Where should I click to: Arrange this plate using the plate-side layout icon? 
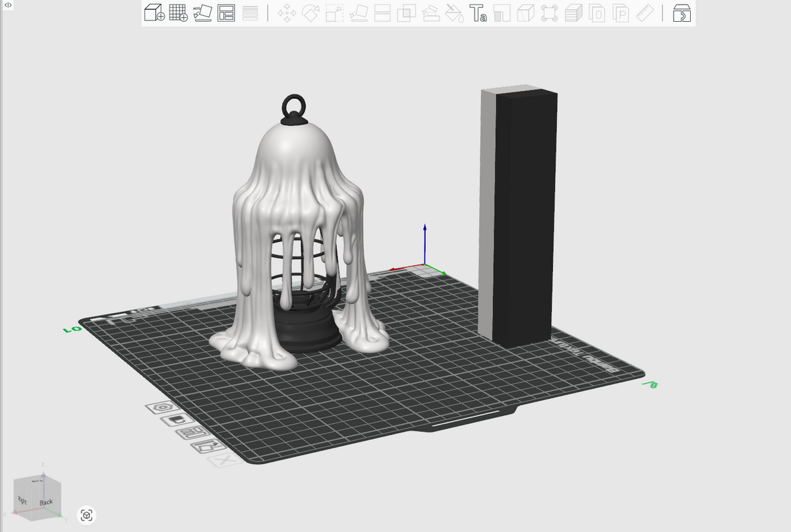tap(192, 432)
